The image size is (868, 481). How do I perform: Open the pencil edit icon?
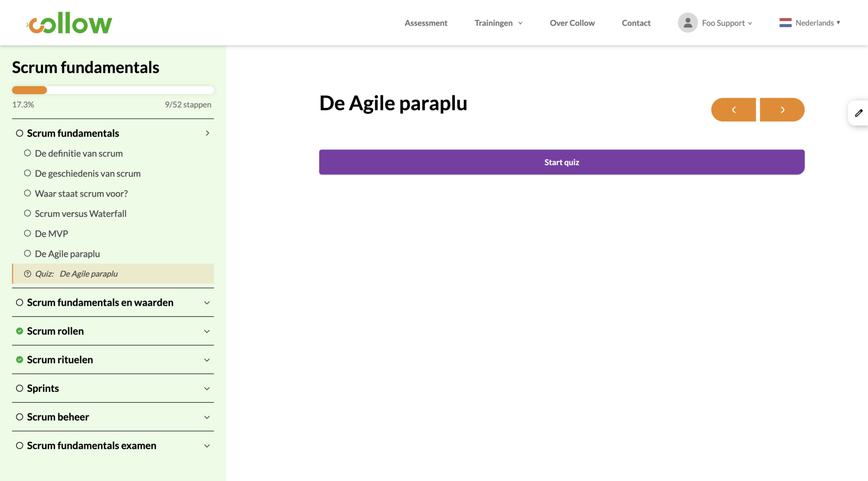859,113
